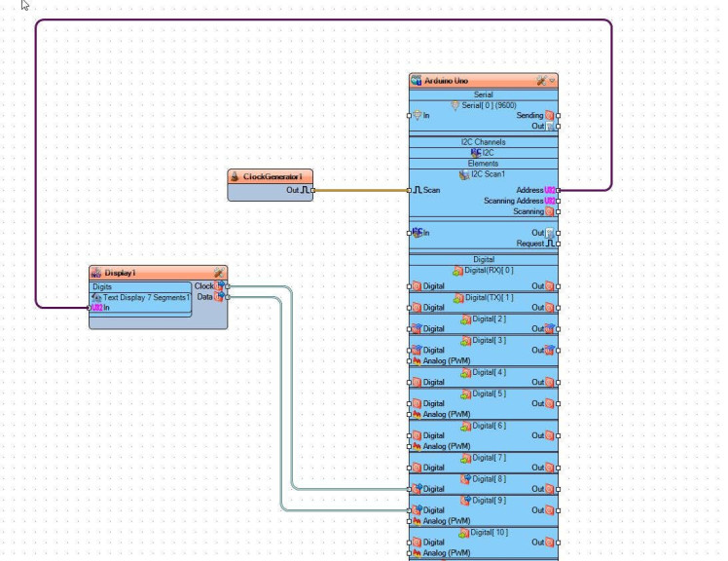
Task: Click the Digits label in Display1
Action: tap(102, 286)
